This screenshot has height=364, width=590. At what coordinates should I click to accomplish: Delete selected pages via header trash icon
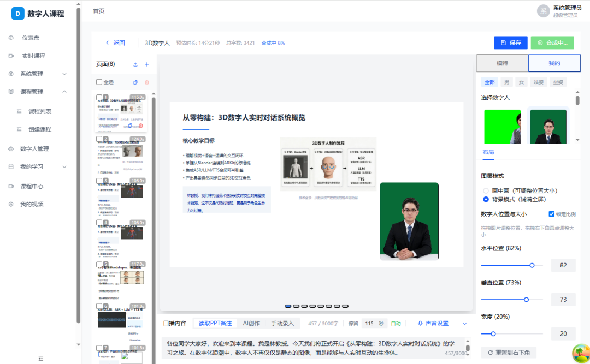[x=147, y=82]
